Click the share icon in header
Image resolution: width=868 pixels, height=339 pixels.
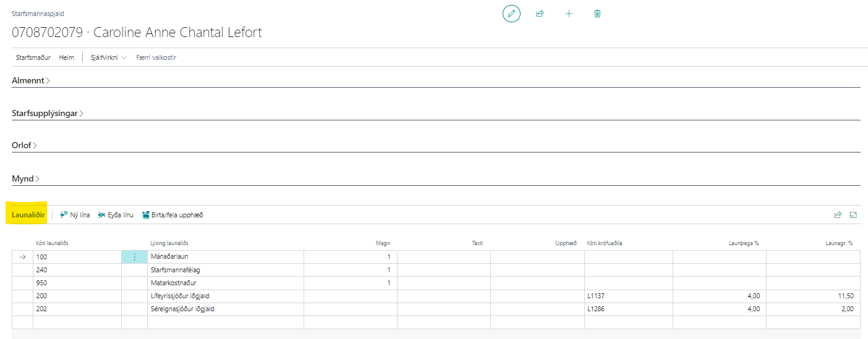pos(540,14)
